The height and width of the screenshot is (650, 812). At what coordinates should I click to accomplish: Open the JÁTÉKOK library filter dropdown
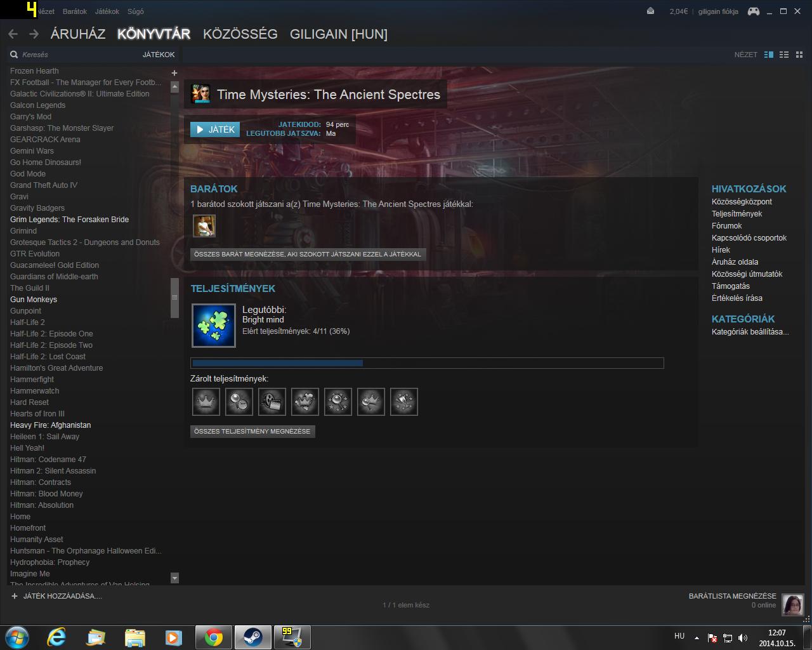(x=159, y=55)
